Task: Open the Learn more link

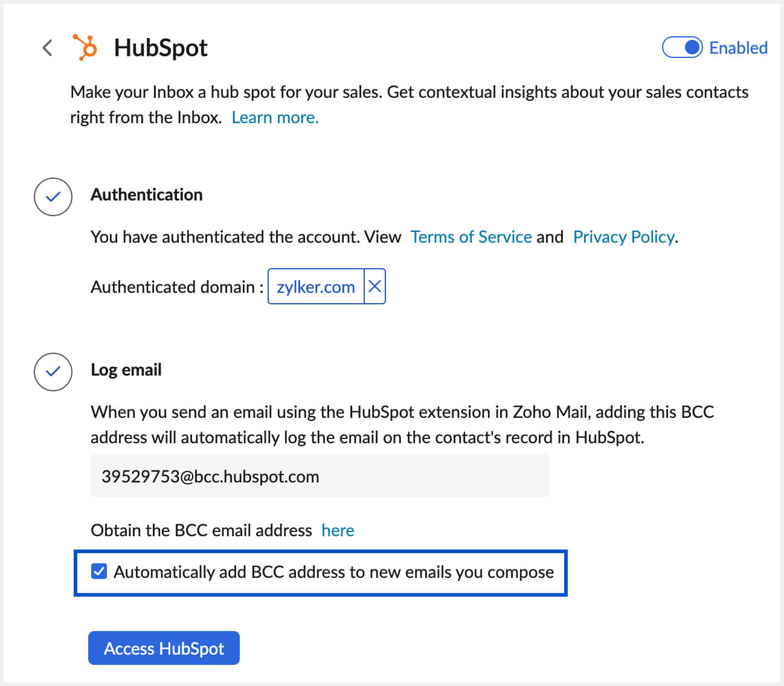Action: pyautogui.click(x=275, y=117)
